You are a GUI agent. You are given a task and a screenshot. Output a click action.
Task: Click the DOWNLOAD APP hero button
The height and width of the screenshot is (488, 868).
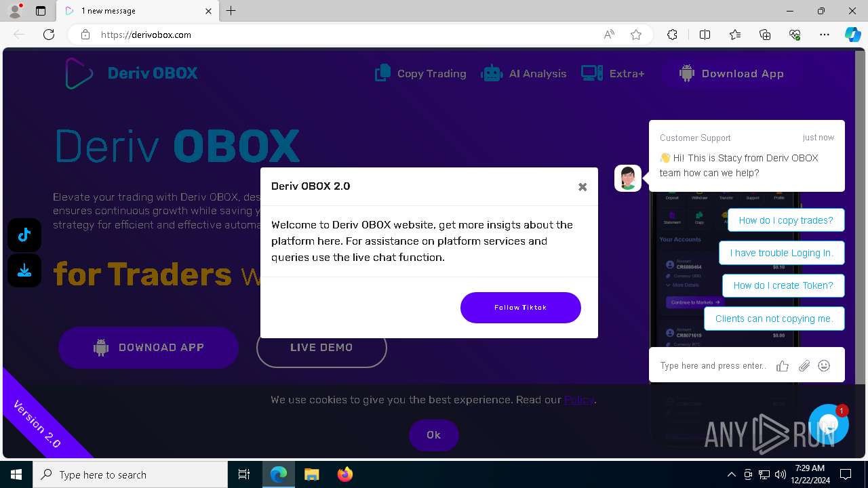point(149,347)
